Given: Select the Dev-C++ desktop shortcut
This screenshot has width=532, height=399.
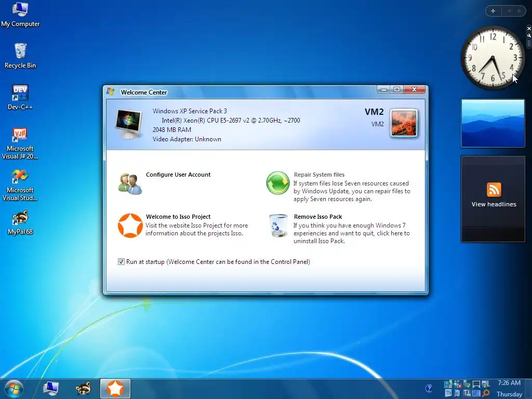Looking at the screenshot, I should [x=20, y=97].
